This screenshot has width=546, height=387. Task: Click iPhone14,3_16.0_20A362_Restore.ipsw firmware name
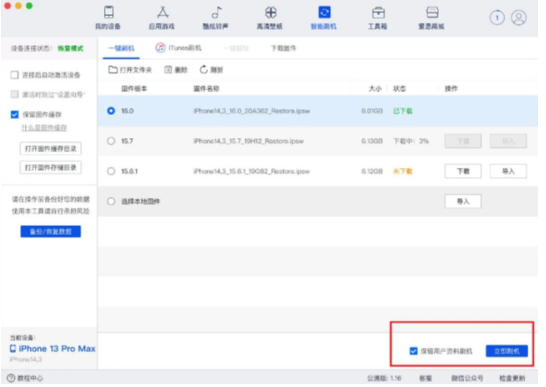(252, 111)
